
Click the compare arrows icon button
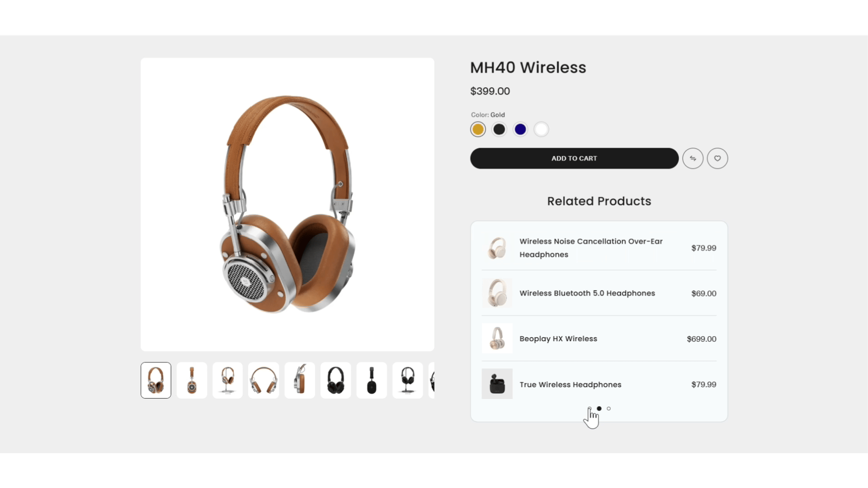pos(693,159)
